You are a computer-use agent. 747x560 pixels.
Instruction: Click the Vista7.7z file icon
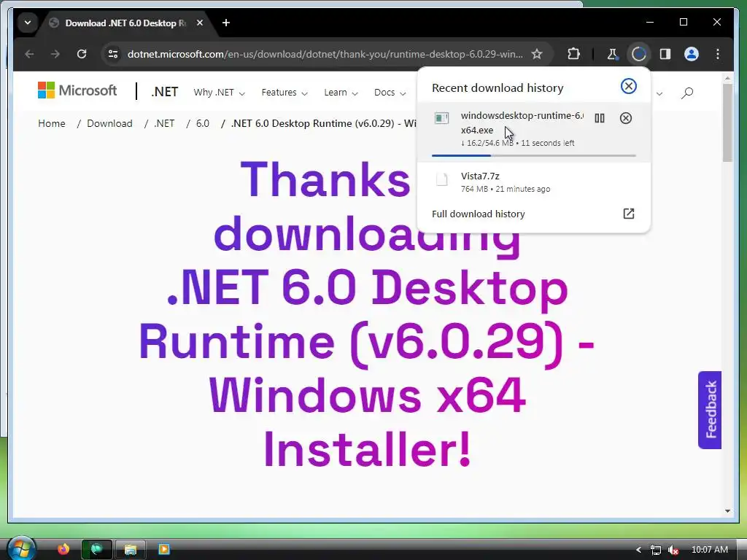(441, 179)
